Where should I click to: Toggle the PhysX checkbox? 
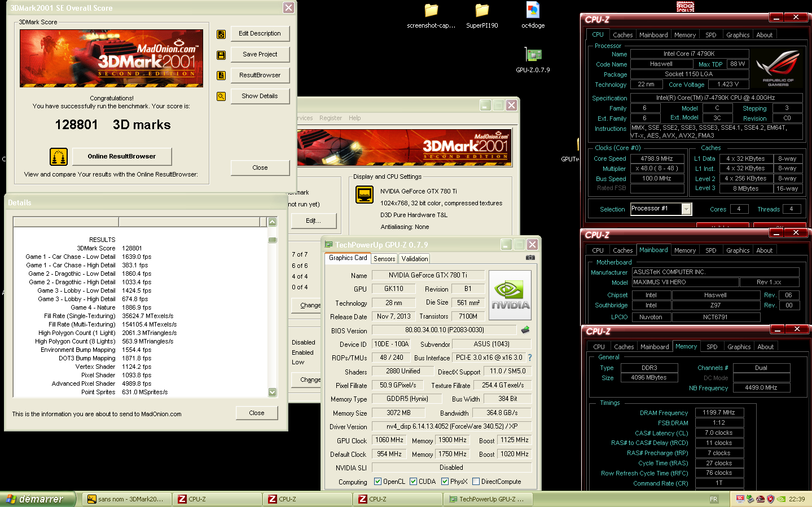click(445, 482)
